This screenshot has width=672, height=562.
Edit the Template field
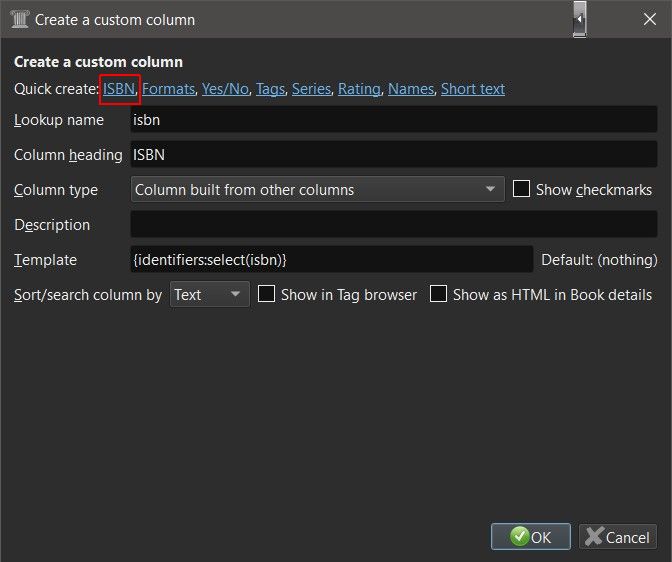click(332, 259)
